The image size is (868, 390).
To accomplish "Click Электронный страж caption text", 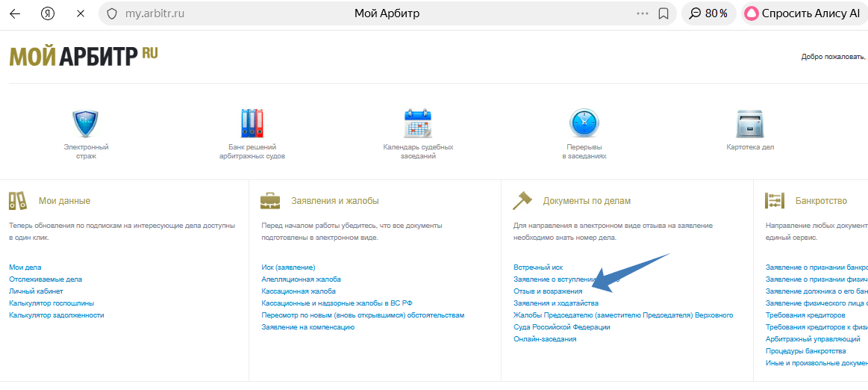I will click(86, 151).
